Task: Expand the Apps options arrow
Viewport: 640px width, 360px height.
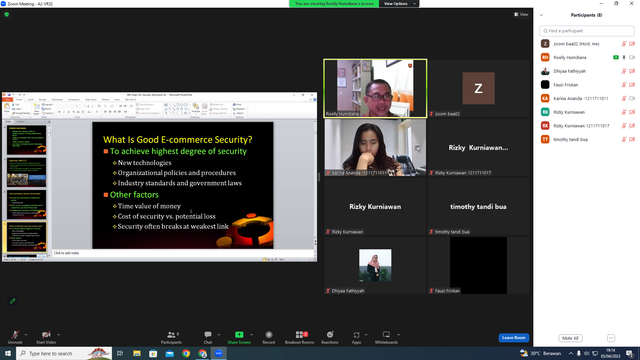Action: tap(366, 335)
